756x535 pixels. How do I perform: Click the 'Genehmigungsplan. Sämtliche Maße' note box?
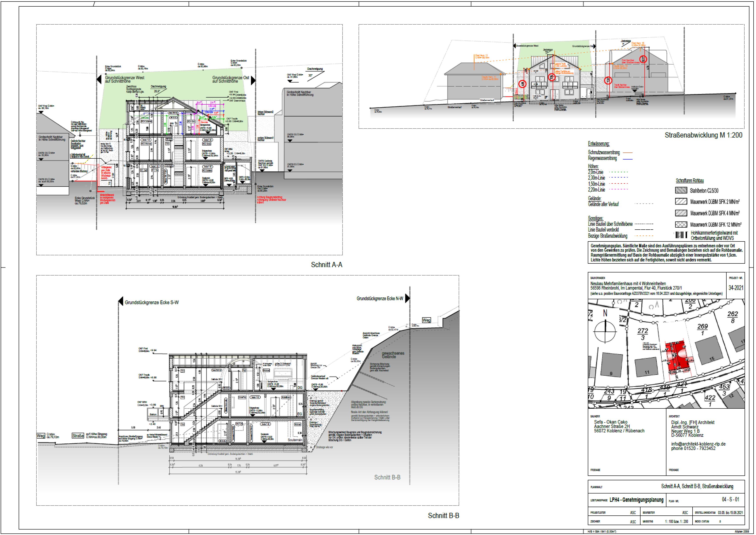click(x=666, y=253)
